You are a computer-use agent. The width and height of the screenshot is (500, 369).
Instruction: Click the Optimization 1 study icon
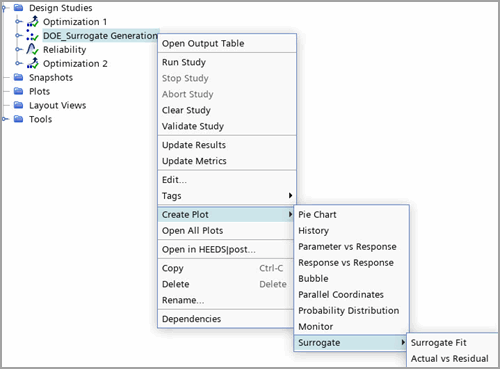point(33,22)
